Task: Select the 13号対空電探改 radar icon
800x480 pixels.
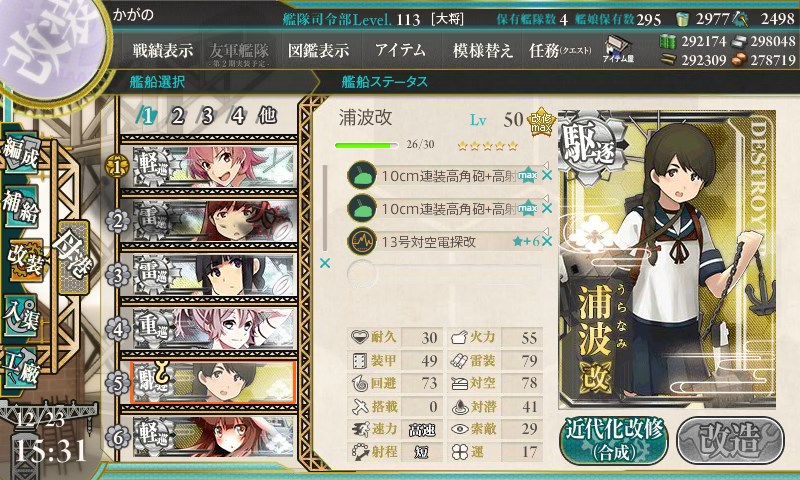Action: coord(362,241)
